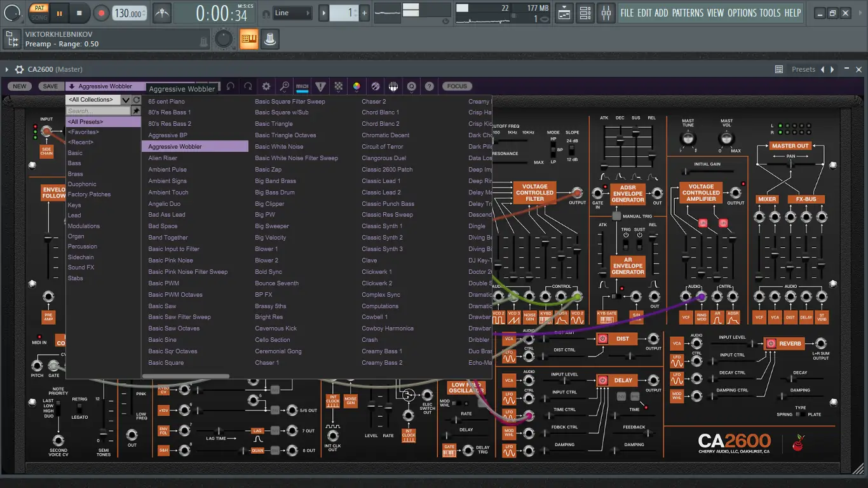Image resolution: width=868 pixels, height=488 pixels.
Task: Open the Line snap mode dropdown
Action: [293, 13]
